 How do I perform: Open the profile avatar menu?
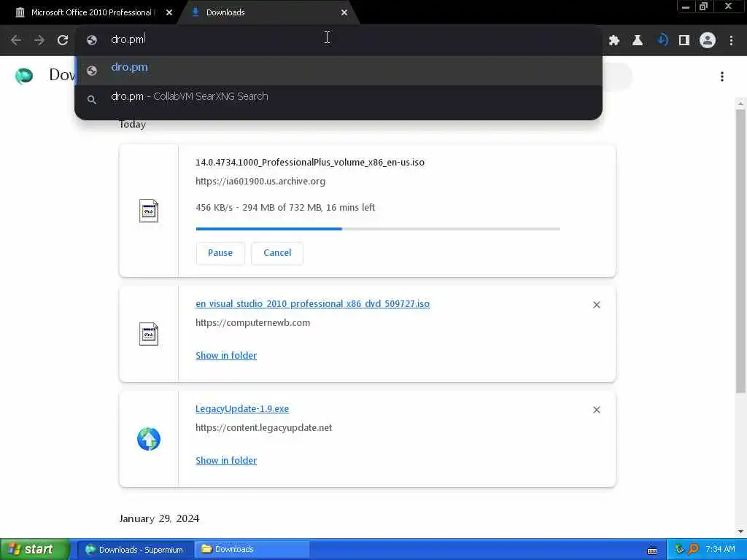(708, 41)
